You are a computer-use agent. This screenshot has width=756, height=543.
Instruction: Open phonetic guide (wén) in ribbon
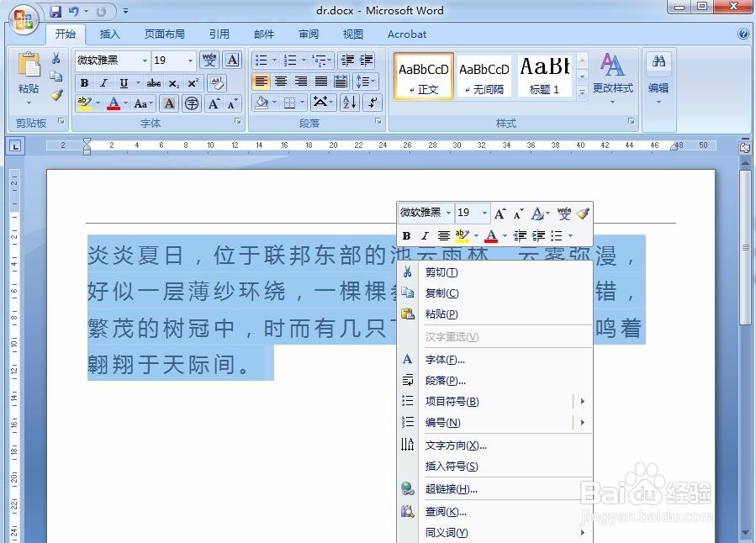coord(209,61)
